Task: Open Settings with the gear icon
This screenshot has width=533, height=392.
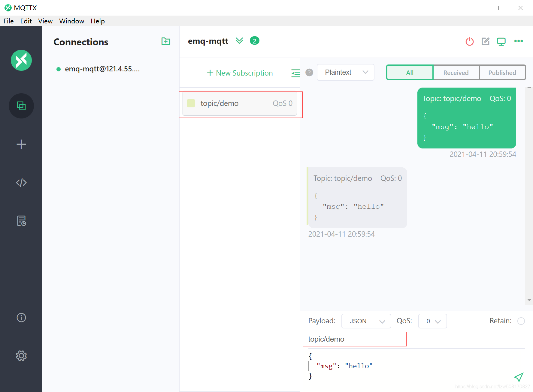Action: pyautogui.click(x=21, y=356)
